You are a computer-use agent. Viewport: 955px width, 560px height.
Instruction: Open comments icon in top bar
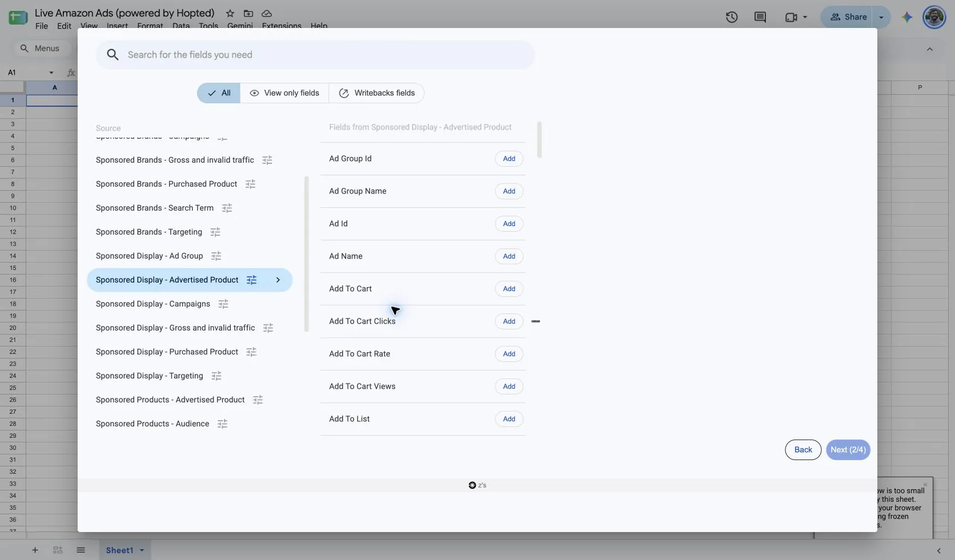[x=760, y=17]
